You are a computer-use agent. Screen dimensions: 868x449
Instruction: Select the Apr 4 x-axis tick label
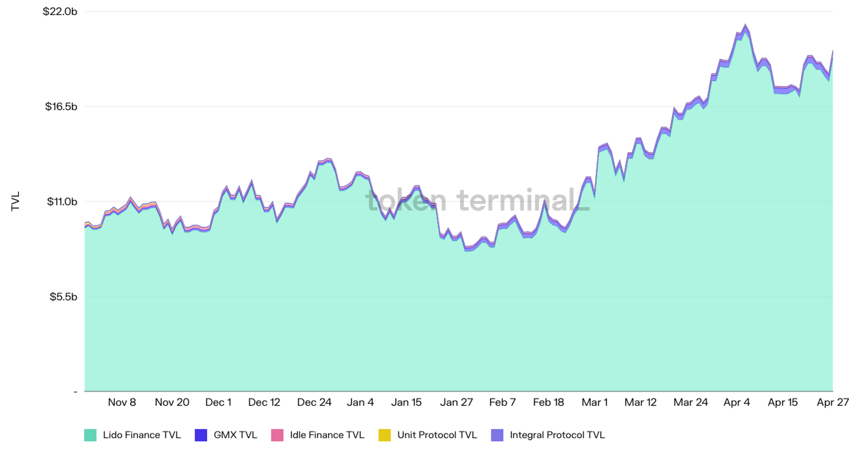click(737, 402)
